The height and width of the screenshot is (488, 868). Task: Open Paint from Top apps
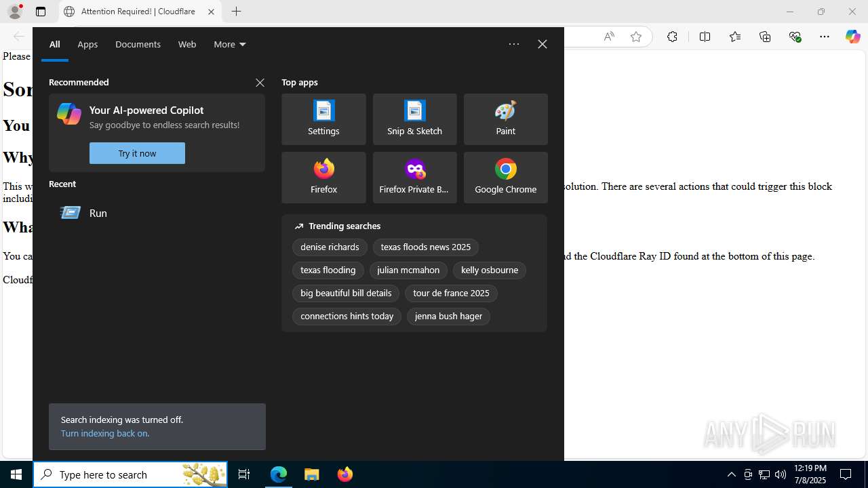click(505, 119)
